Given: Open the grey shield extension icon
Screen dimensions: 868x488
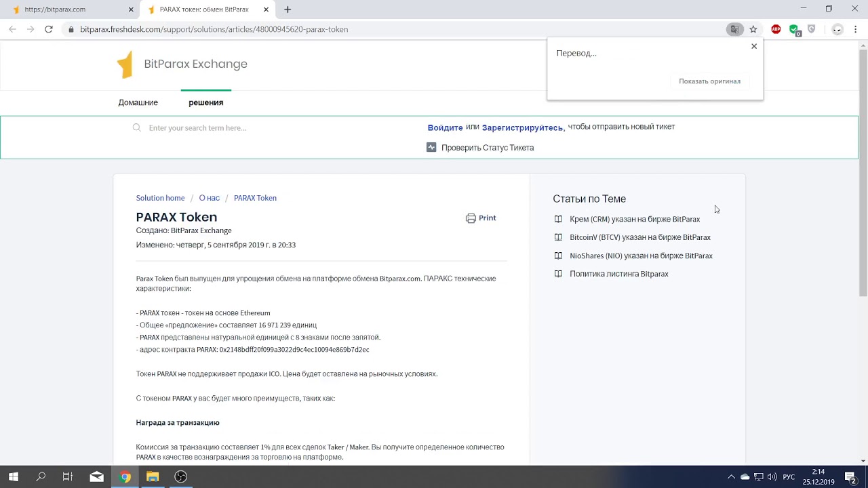Looking at the screenshot, I should coord(812,29).
